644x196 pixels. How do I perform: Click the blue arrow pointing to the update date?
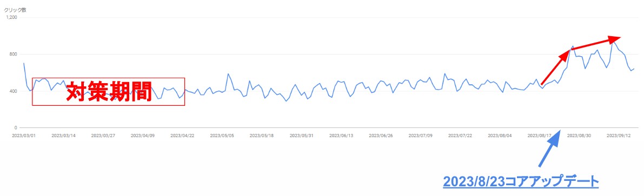[x=549, y=148]
